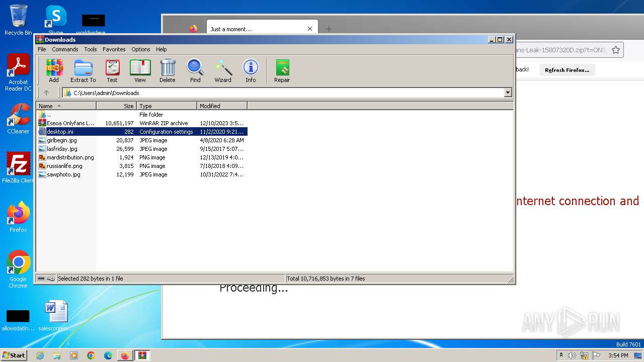The width and height of the screenshot is (644, 362).
Task: Open the File menu in WinRAR
Action: point(42,49)
